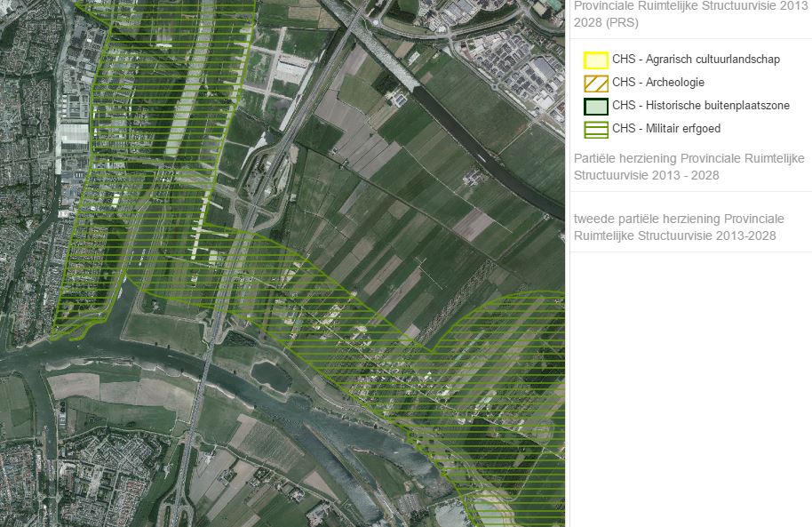
Task: Select the CHS - Agrarisch cultuurlandschap label
Action: (696, 60)
